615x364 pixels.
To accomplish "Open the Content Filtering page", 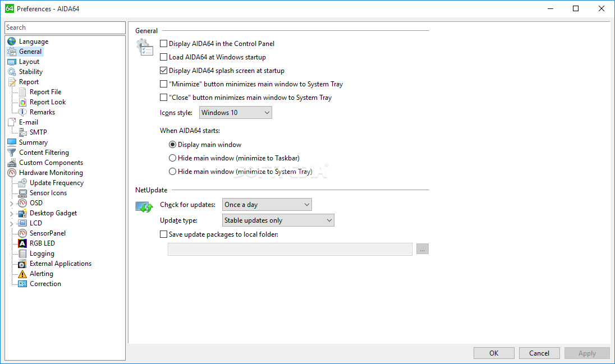I will [44, 153].
